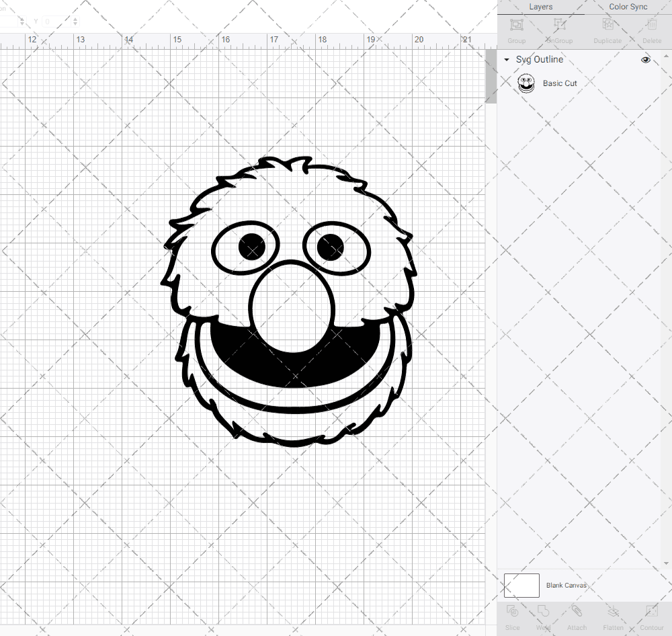Switch to the Layers tab

tap(540, 7)
